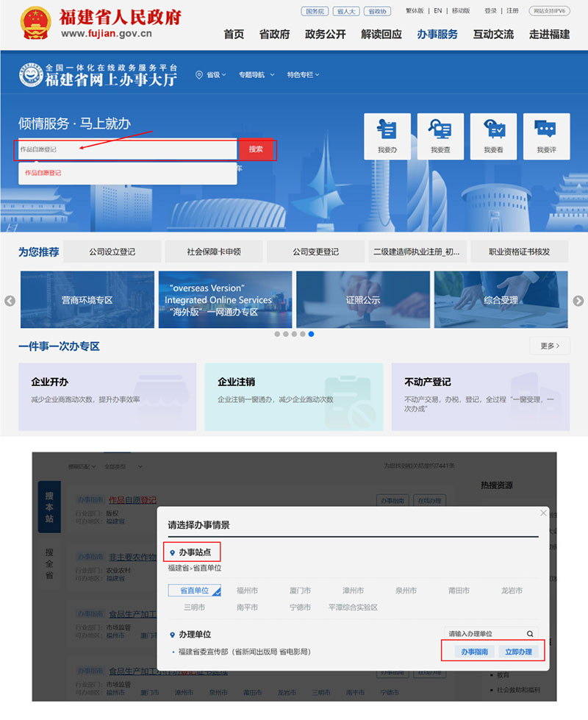Image resolution: width=588 pixels, height=720 pixels.
Task: Select 福州市 in the dialog
Action: click(x=247, y=591)
